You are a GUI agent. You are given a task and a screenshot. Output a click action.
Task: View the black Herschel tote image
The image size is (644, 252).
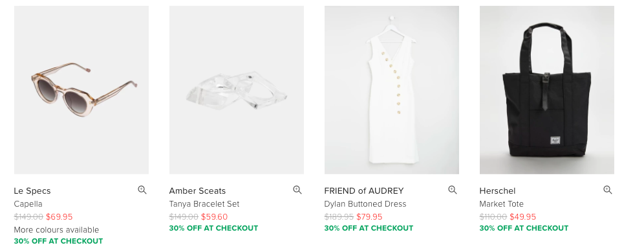click(546, 90)
